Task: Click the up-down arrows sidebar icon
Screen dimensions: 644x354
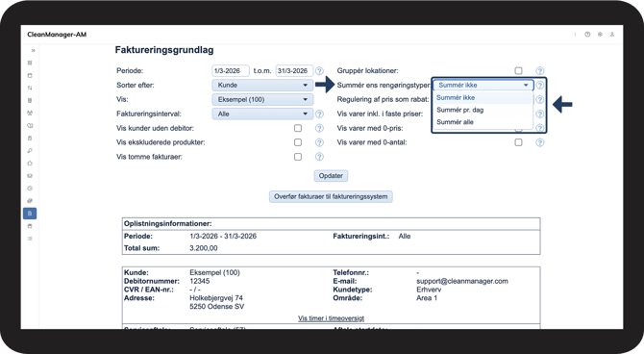Action: [30, 88]
